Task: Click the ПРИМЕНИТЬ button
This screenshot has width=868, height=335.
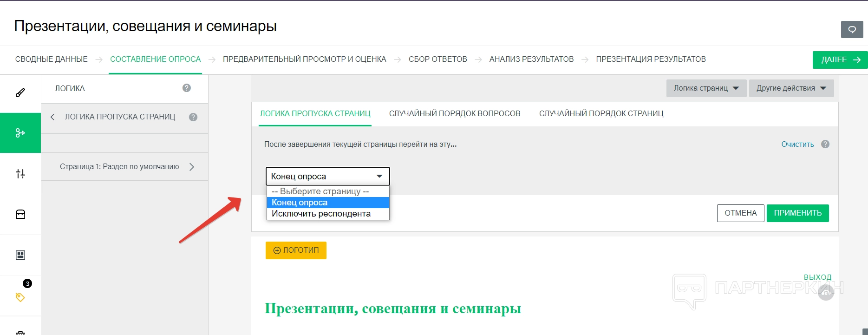Action: [x=798, y=213]
